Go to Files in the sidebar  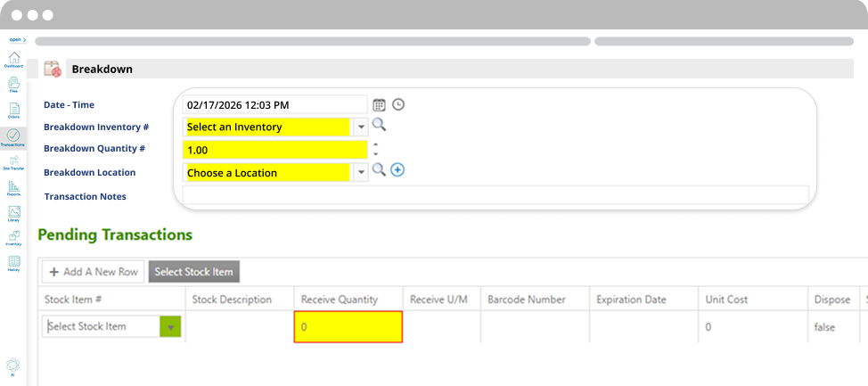14,86
